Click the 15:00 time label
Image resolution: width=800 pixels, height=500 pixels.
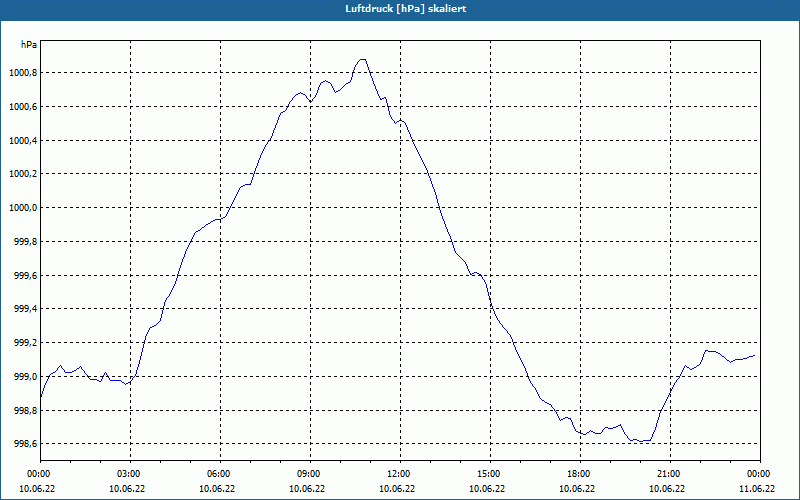coord(490,474)
